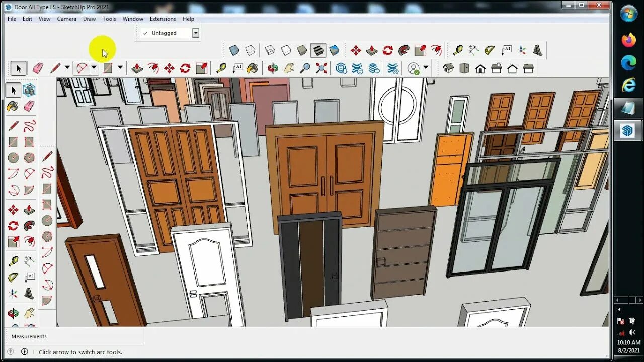Viewport: 644px width, 362px height.
Task: Click Zoom Extents in the toolbar
Action: point(320,68)
